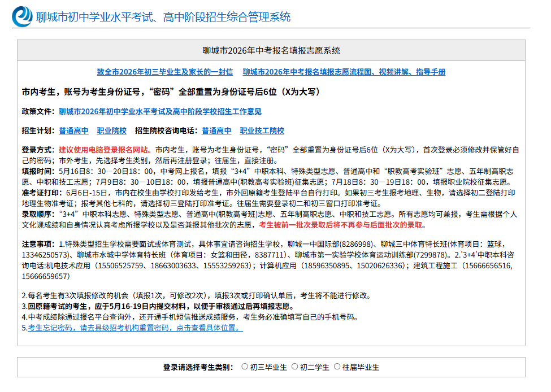Click the forgot password link 考生忘记密码
Screen dimensions: 551x392
[x=135, y=328]
